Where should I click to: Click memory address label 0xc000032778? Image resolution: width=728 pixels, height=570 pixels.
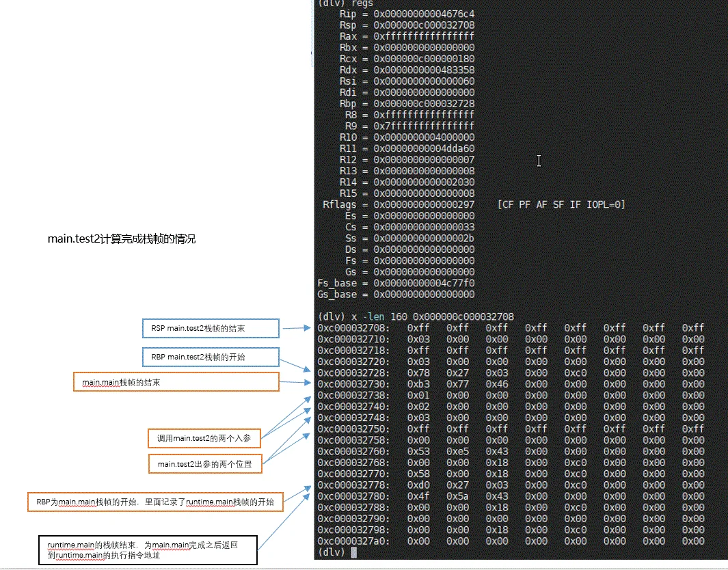pos(353,485)
